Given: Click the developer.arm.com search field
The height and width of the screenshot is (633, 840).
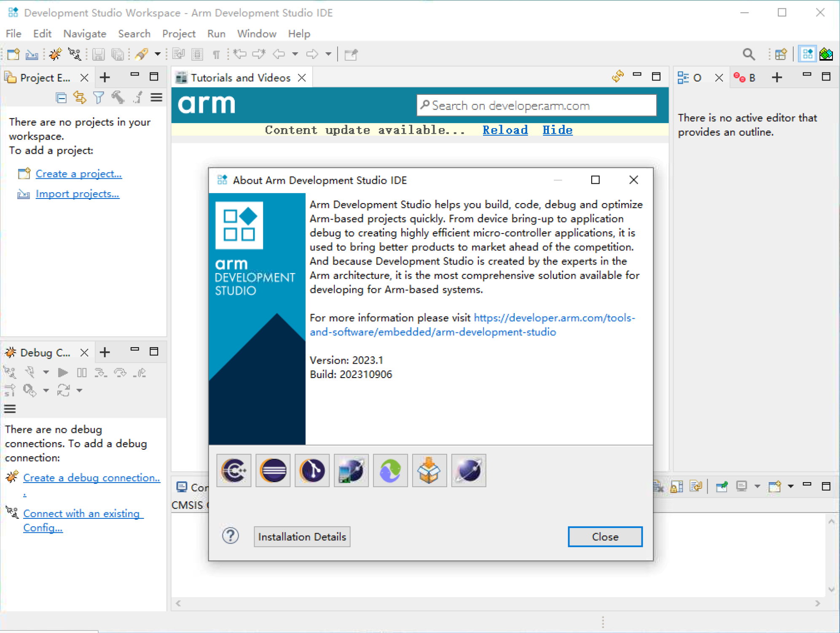Looking at the screenshot, I should click(537, 105).
